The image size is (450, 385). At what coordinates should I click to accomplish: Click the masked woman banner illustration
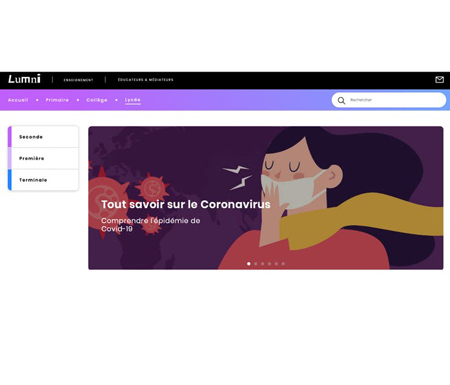[x=330, y=198]
